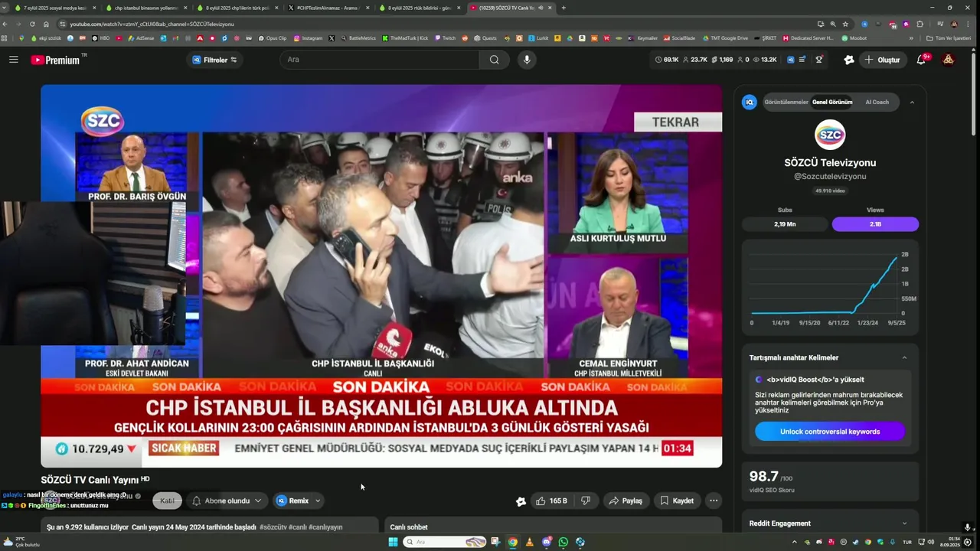Viewport: 980px width, 551px height.
Task: Open SÖZCÜ Televizyonu channel avatar in panel
Action: tap(830, 135)
